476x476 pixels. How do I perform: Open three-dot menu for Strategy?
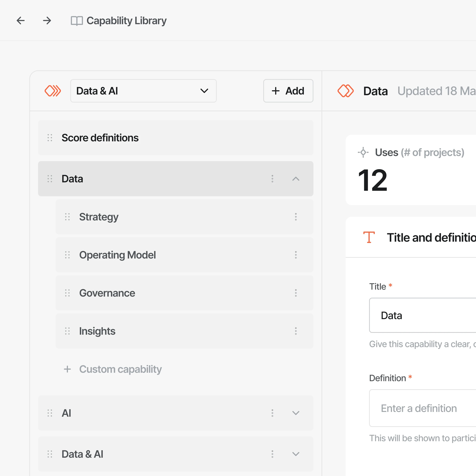coord(296,217)
